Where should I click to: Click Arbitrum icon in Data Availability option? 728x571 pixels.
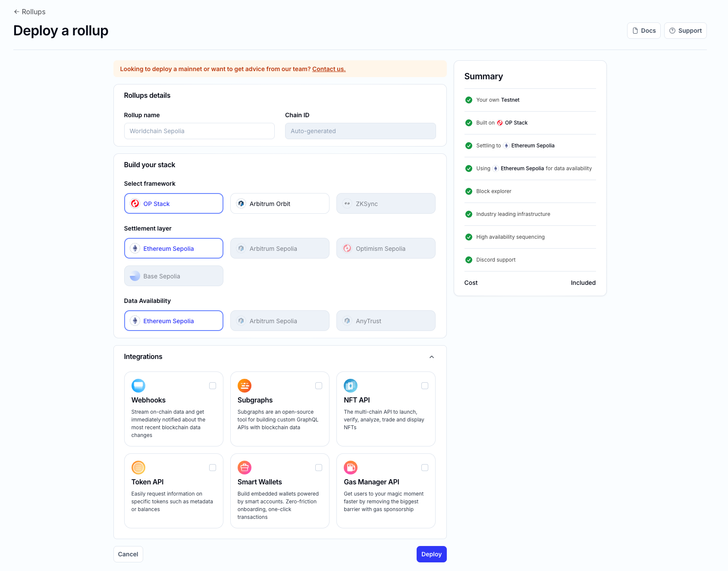point(241,321)
